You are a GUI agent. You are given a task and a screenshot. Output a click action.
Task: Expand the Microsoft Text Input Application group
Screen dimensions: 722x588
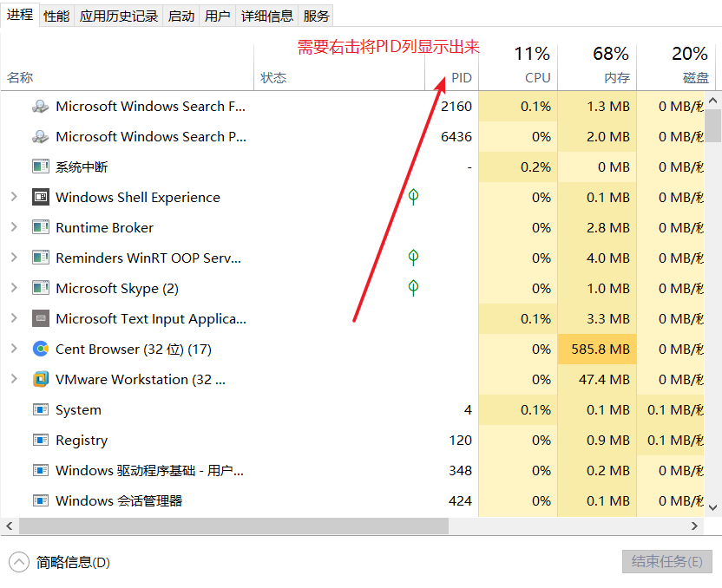[14, 318]
